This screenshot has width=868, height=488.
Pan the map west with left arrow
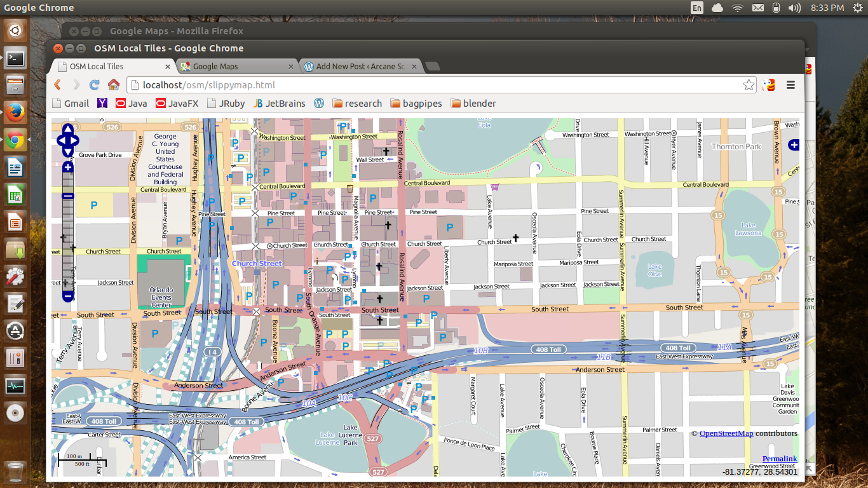click(62, 140)
